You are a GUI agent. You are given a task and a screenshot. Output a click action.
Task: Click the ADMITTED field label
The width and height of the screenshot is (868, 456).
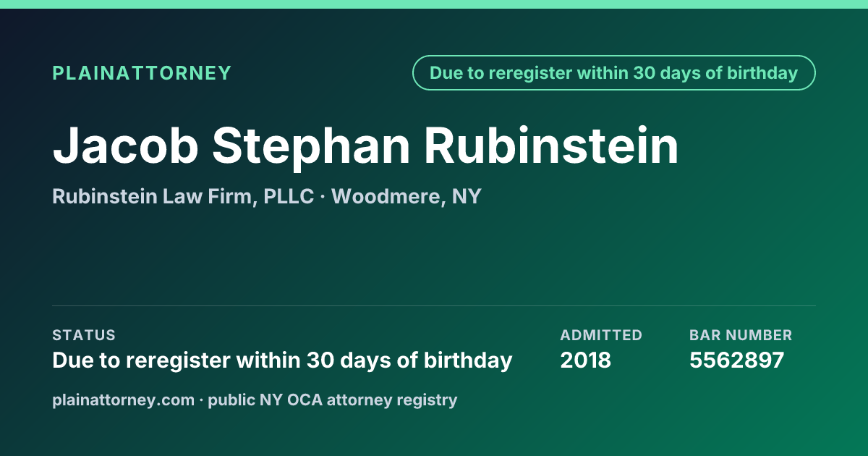pos(601,335)
